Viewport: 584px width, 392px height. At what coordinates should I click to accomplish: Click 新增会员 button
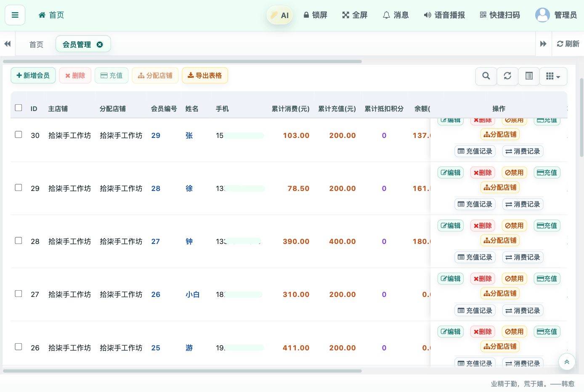[33, 76]
